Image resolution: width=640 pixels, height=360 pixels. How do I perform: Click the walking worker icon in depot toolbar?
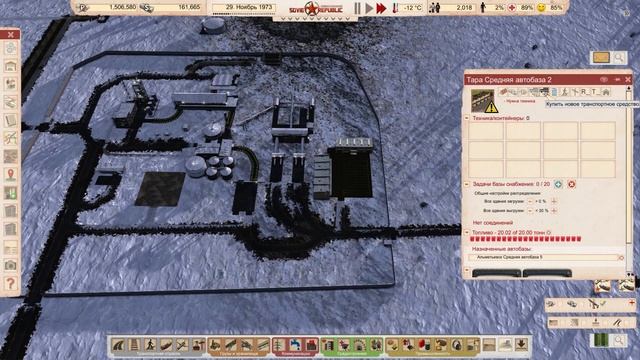click(564, 92)
